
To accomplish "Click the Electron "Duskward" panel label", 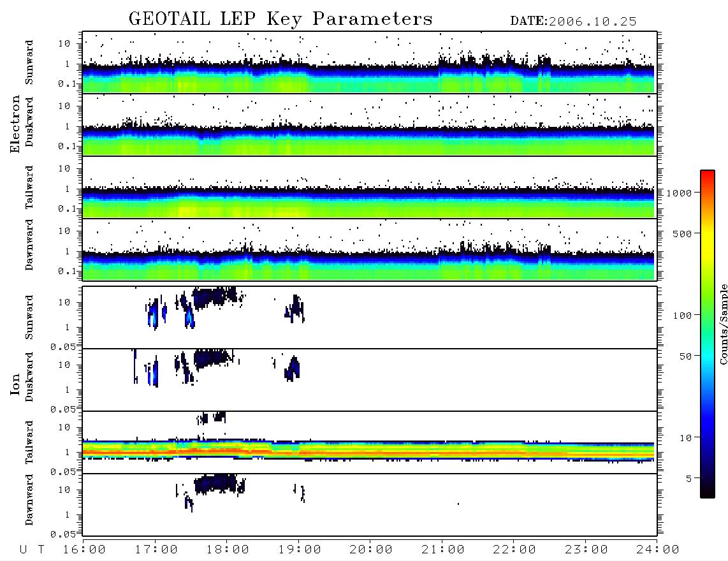I will tap(29, 122).
